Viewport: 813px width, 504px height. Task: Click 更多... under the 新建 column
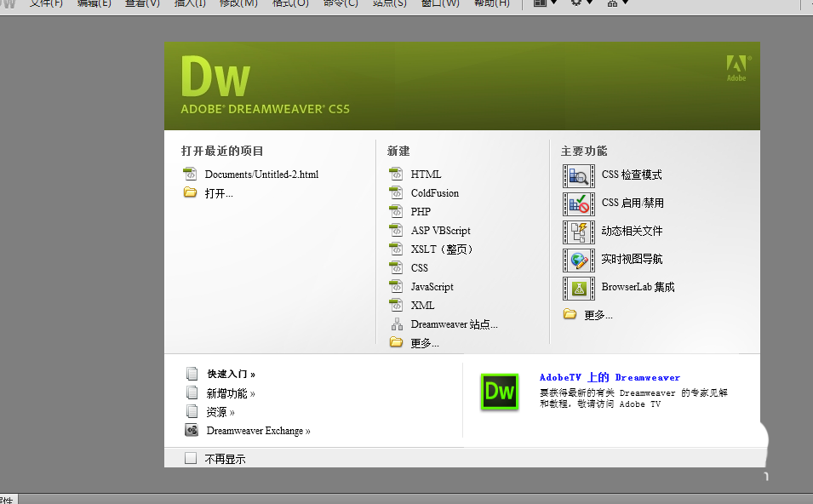(x=425, y=343)
